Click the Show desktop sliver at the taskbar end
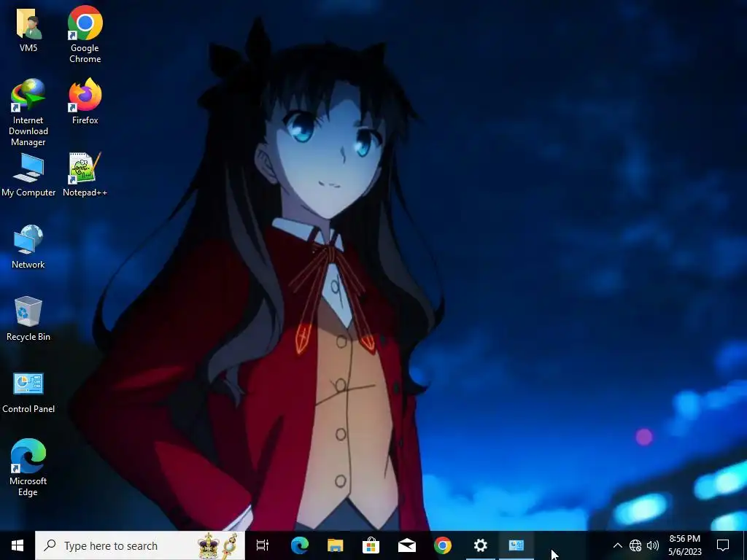The width and height of the screenshot is (747, 560). point(745,545)
